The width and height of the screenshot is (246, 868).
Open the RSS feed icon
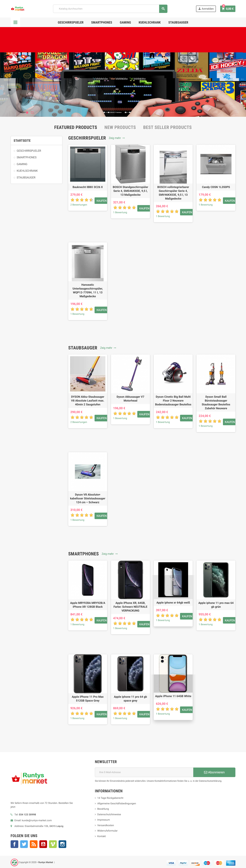[34, 844]
